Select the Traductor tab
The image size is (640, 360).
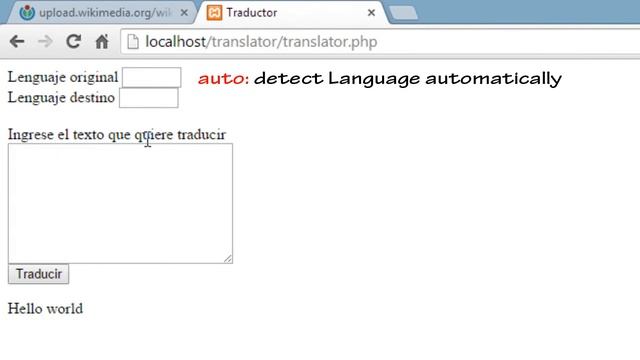coord(292,13)
